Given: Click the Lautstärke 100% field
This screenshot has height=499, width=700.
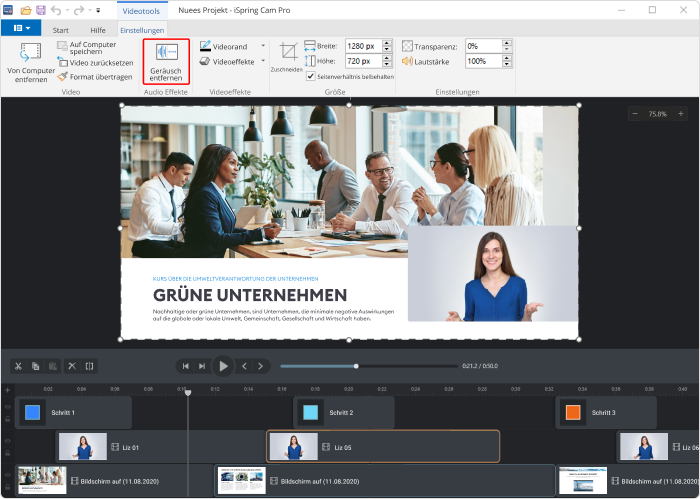Looking at the screenshot, I should coord(483,61).
